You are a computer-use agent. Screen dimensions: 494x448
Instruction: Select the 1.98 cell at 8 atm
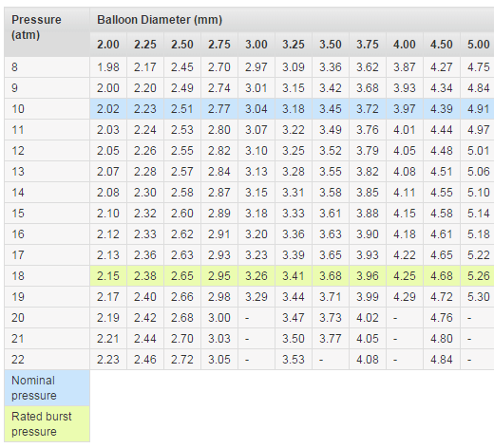coord(108,67)
